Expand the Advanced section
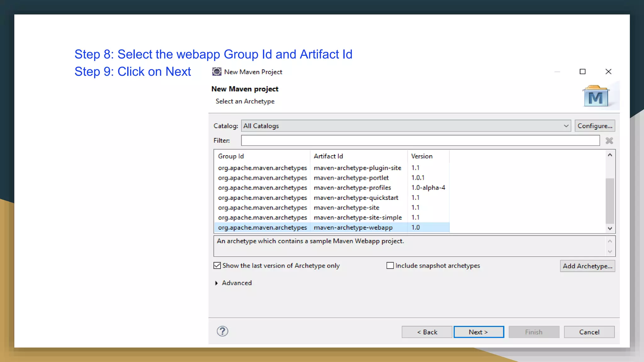Viewport: 644px width, 362px height. (216, 283)
